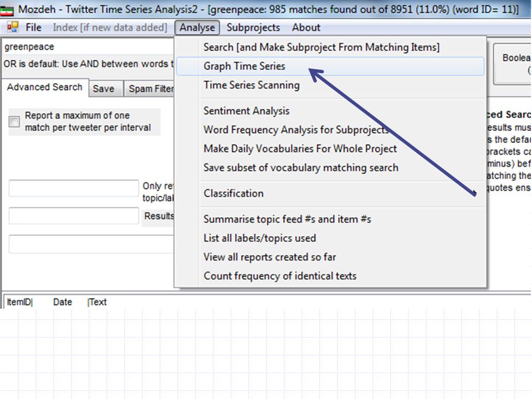Choose Time Series Scanning
Screen dimensions: 532x399
(x=330, y=85)
